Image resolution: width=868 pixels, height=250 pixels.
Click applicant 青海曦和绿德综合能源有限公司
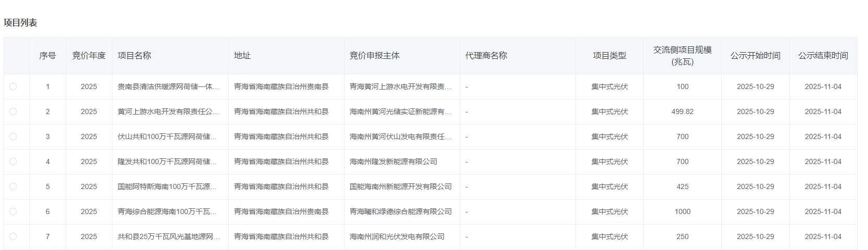(x=400, y=211)
